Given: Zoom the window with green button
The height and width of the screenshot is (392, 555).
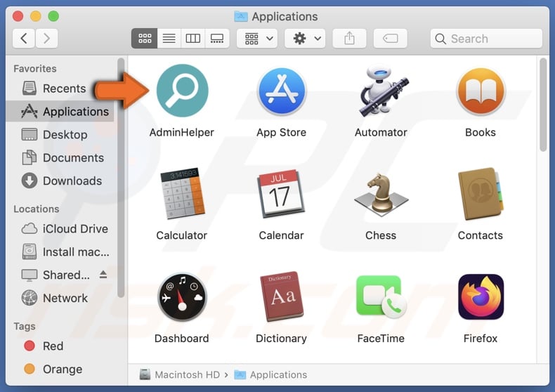Looking at the screenshot, I should point(53,16).
